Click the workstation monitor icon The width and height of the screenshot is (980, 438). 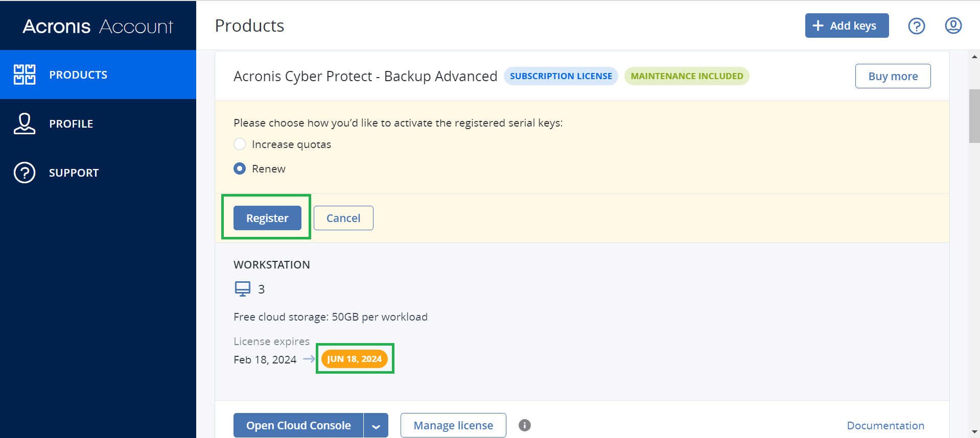242,289
